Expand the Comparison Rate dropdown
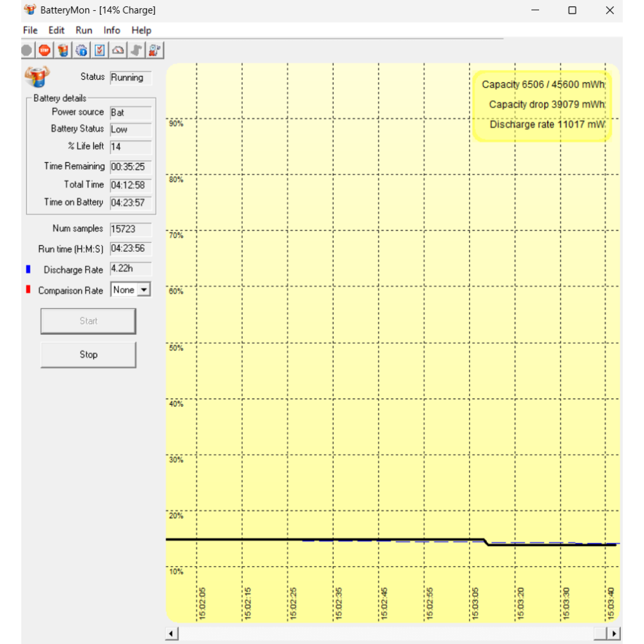644x644 pixels. point(144,290)
